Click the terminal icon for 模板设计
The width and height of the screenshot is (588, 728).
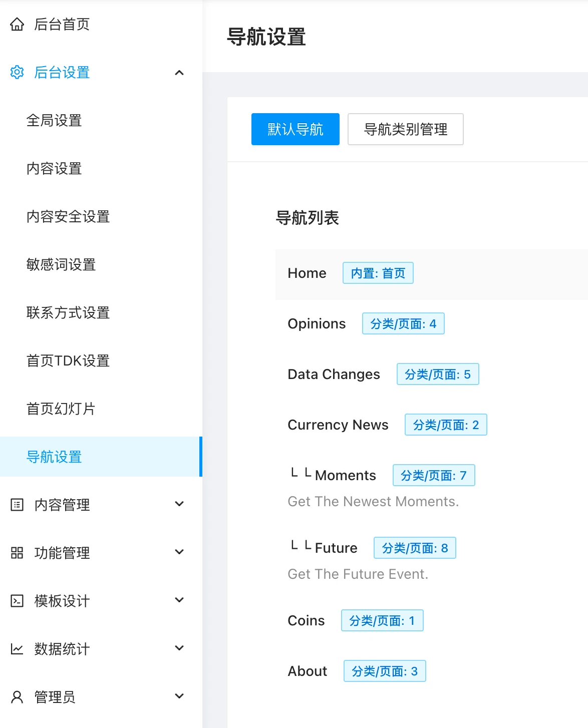tap(17, 601)
